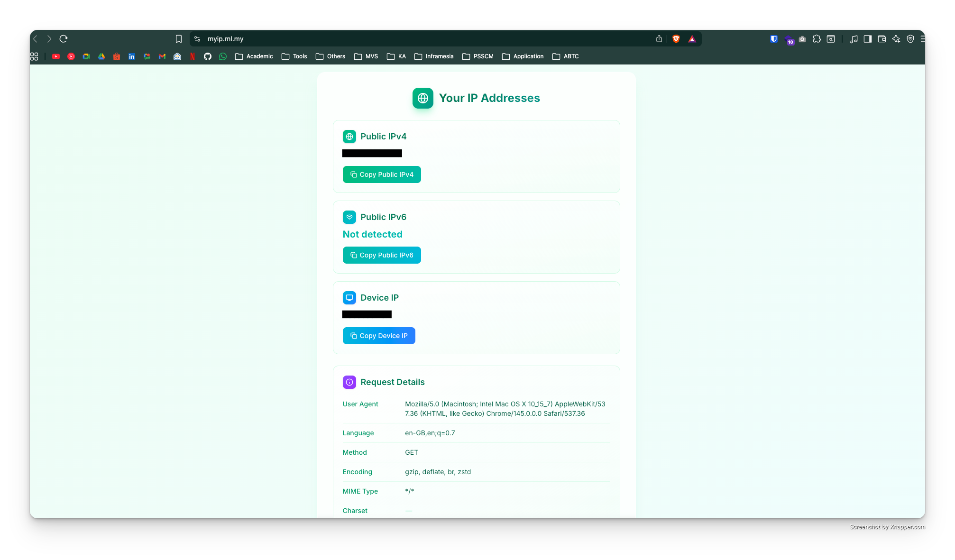This screenshot has width=955, height=560.
Task: Open the WhatsApp bookmark
Action: click(x=223, y=56)
